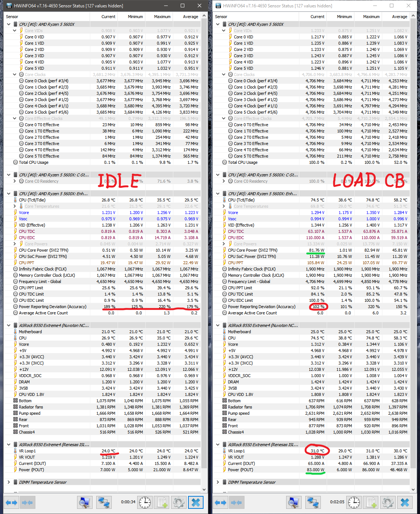420x514 pixels.
Task: Click HWiNFO app icon in right window title bar
Action: tap(218, 6)
